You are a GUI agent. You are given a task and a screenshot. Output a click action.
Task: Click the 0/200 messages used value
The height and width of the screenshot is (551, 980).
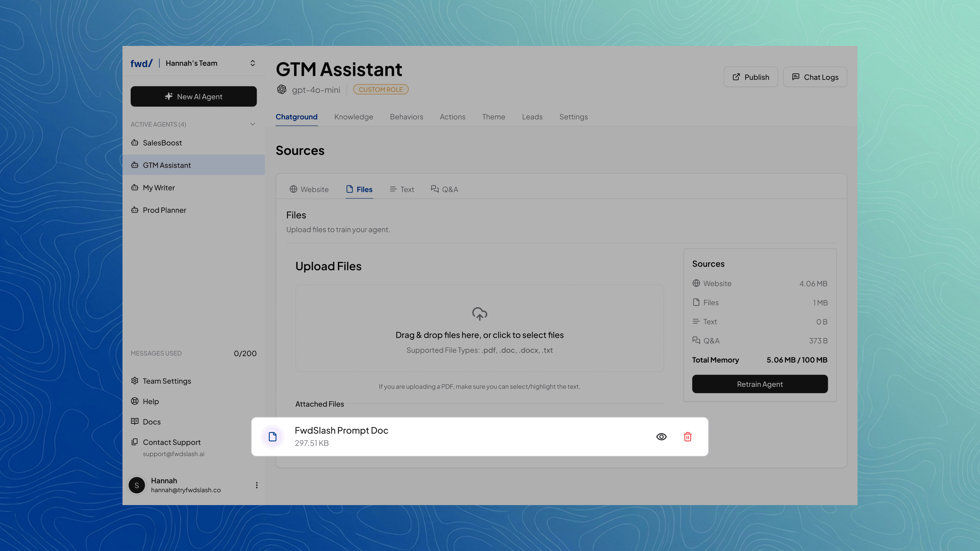coord(245,353)
